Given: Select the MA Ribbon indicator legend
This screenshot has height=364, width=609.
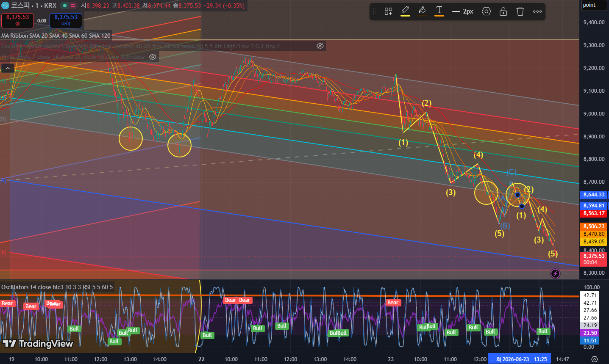Looking at the screenshot, I should (56, 36).
